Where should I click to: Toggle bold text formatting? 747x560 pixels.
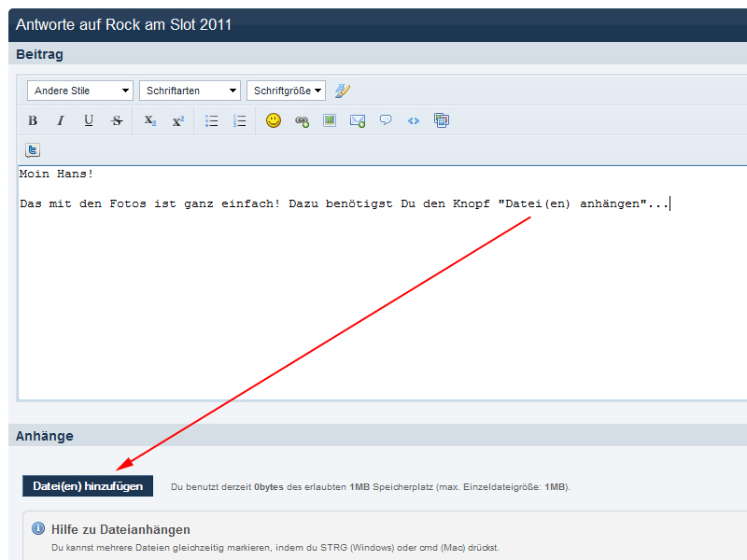[x=33, y=120]
